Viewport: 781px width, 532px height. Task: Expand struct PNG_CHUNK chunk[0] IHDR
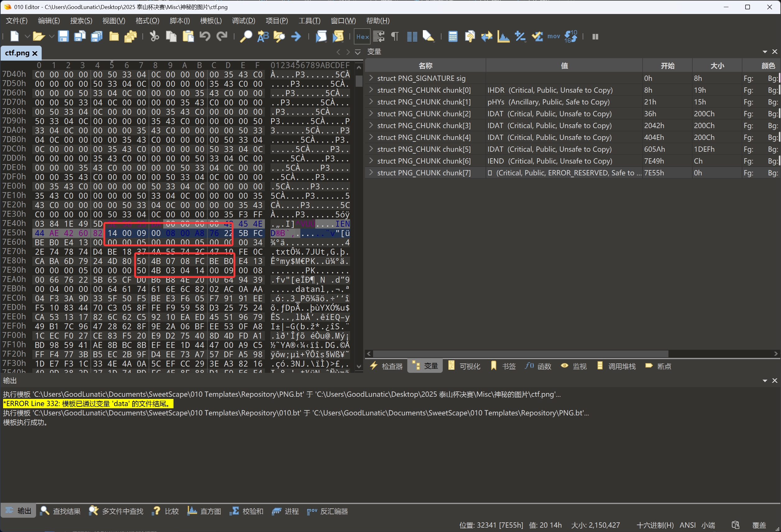pyautogui.click(x=371, y=90)
